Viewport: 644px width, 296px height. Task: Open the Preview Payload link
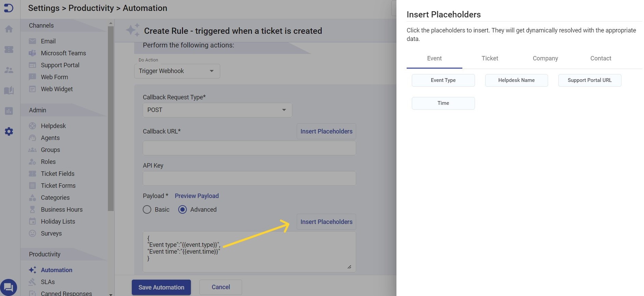pyautogui.click(x=197, y=196)
